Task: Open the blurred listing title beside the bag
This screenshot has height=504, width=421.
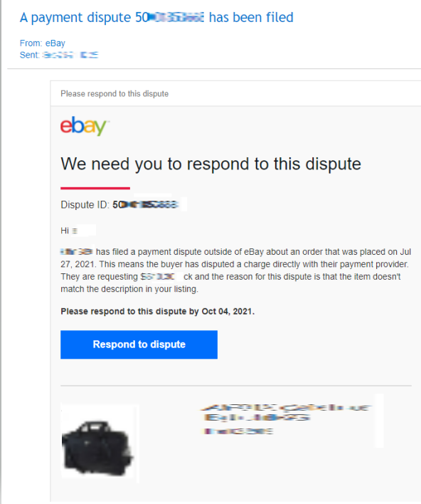Action: coord(286,413)
